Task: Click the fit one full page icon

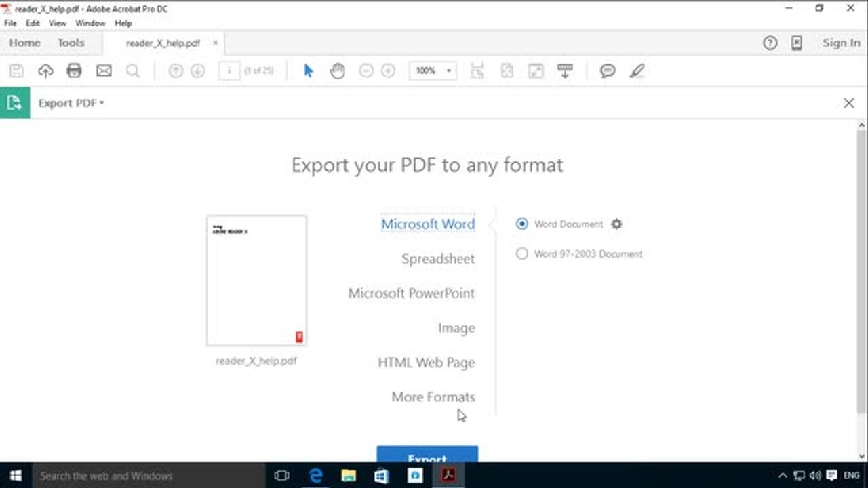Action: [x=507, y=70]
